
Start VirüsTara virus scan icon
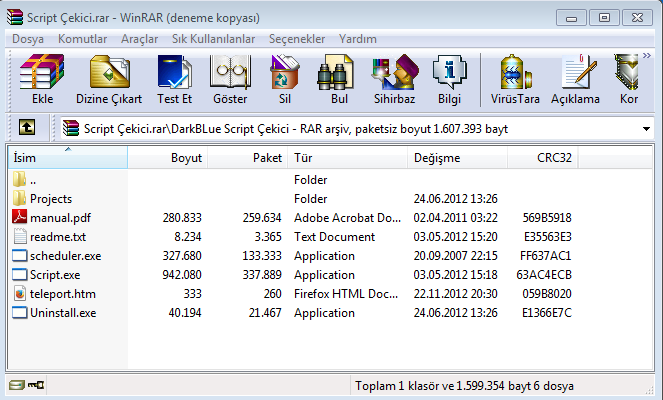[515, 72]
